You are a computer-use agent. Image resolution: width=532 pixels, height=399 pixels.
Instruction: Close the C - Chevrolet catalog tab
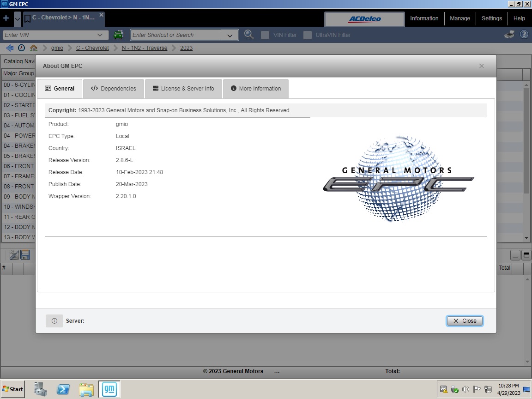click(x=101, y=15)
